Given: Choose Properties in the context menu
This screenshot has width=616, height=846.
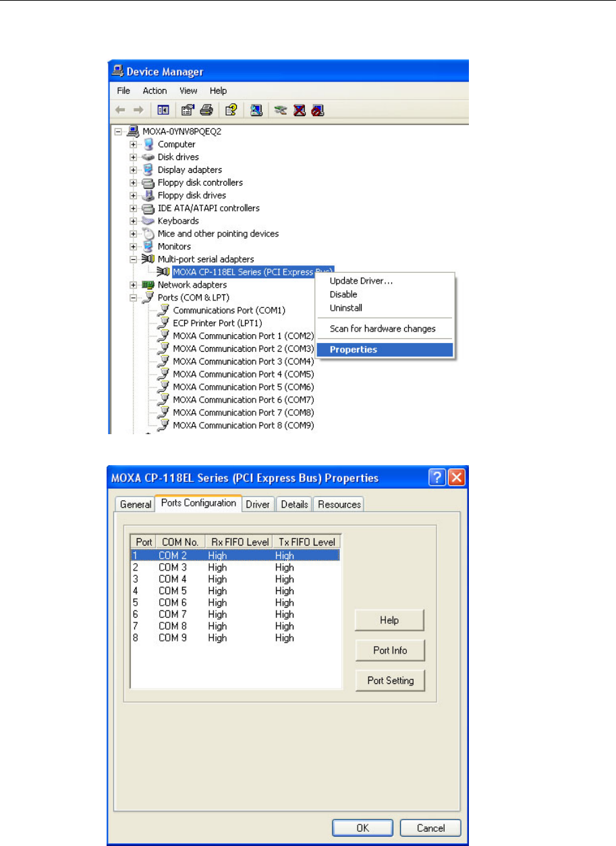Looking at the screenshot, I should tap(386, 350).
